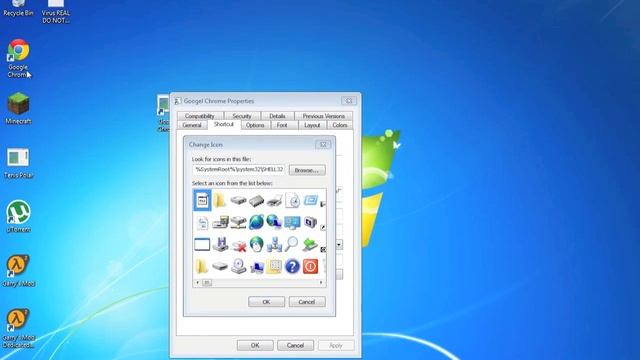Select the Garry's Mod Dedicated shortcut
The width and height of the screenshot is (640, 360).
point(18,329)
